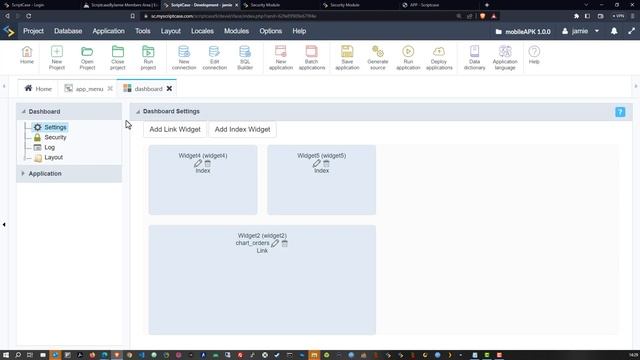Edit Widget4 with pencil icon
The image size is (640, 360).
click(198, 163)
